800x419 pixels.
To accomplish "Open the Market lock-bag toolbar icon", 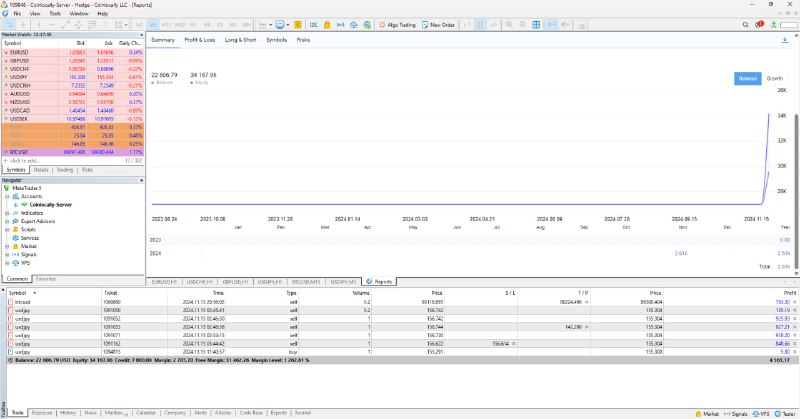I will coord(327,24).
